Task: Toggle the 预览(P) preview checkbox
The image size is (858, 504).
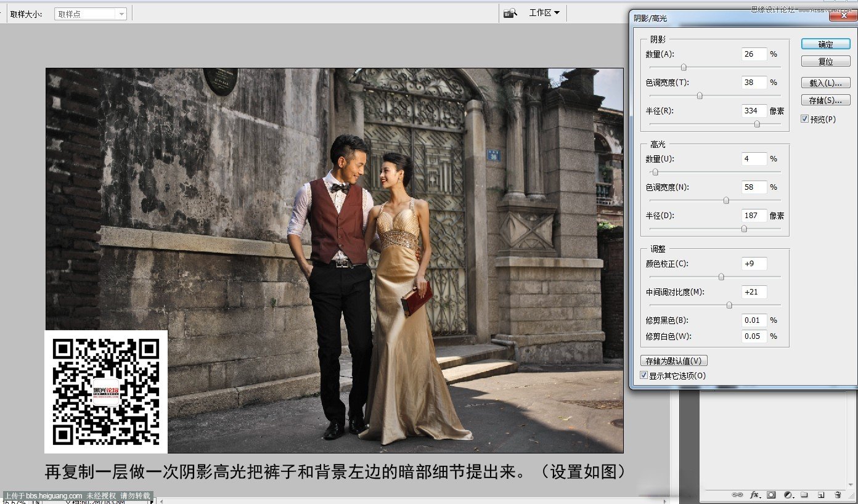Action: (805, 119)
